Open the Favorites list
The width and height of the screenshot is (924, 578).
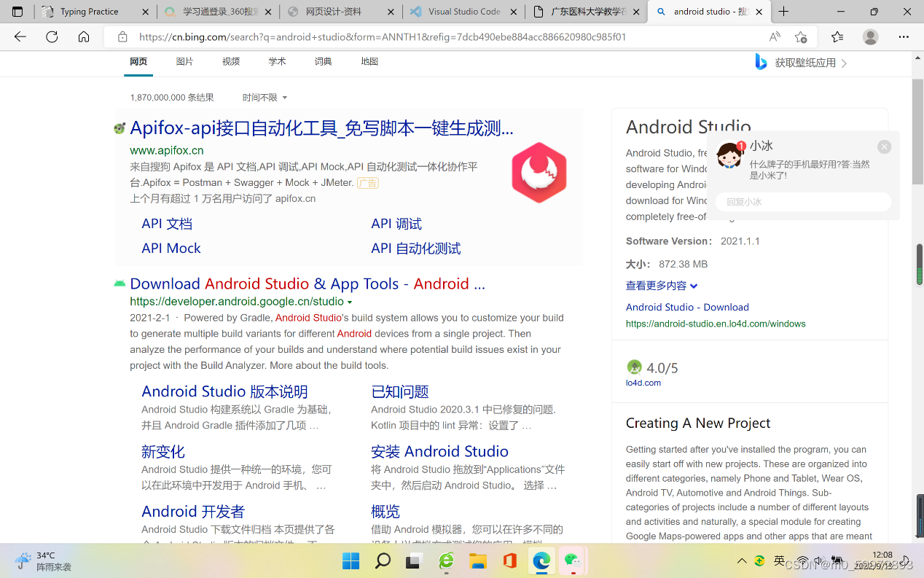click(x=837, y=37)
